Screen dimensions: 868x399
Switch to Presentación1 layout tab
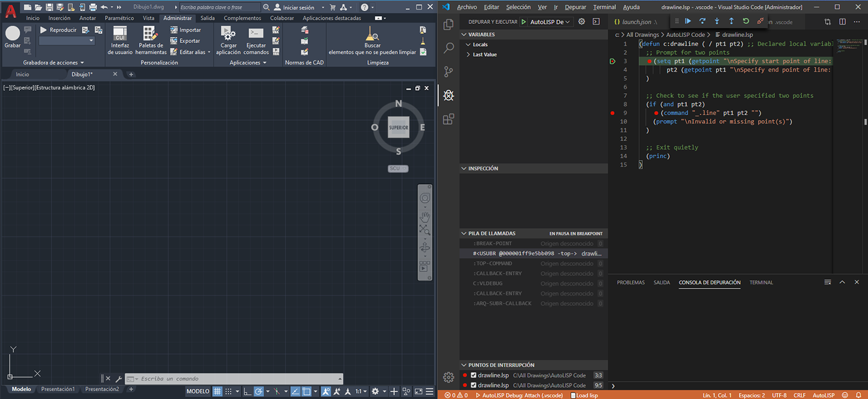pos(58,389)
